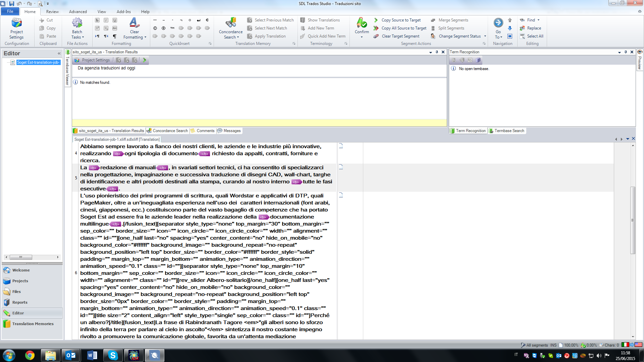Viewport: 644px width, 362px height.
Task: Click the green arrow in Translation Results toolbar
Action: [x=145, y=60]
